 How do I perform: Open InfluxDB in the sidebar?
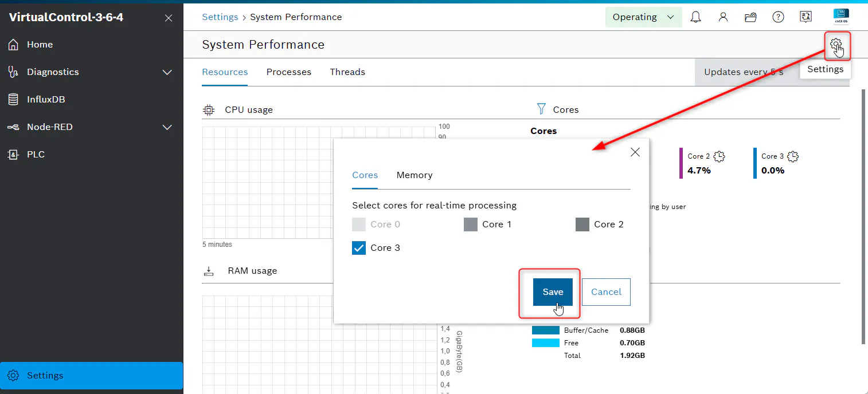point(92,99)
